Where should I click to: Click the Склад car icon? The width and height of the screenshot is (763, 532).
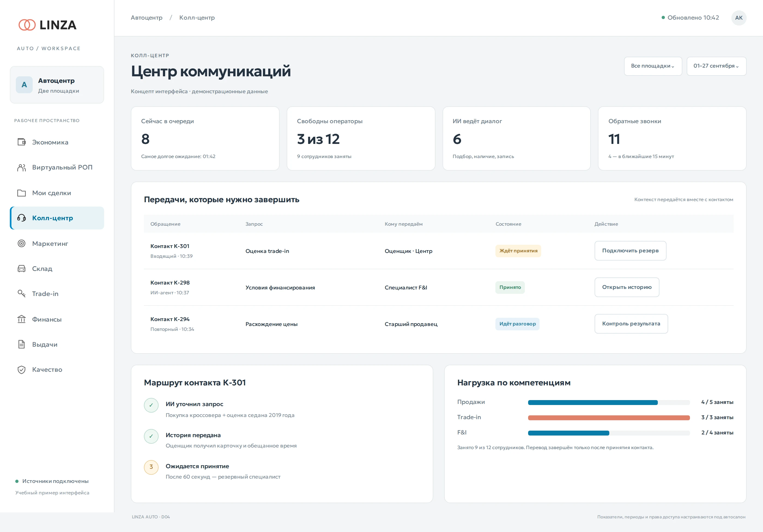tap(22, 269)
